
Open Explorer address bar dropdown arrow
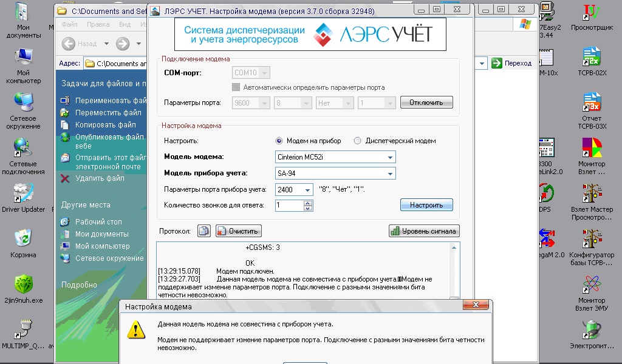point(482,63)
